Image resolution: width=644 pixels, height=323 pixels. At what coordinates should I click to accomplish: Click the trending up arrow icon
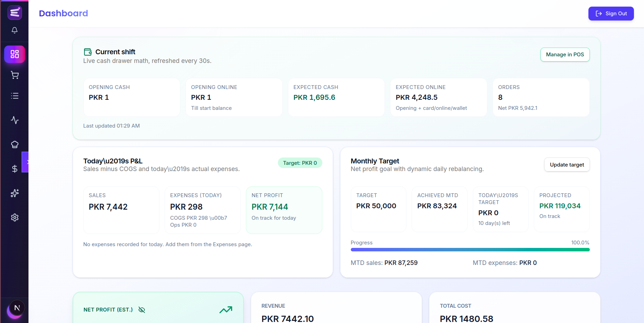(x=226, y=310)
